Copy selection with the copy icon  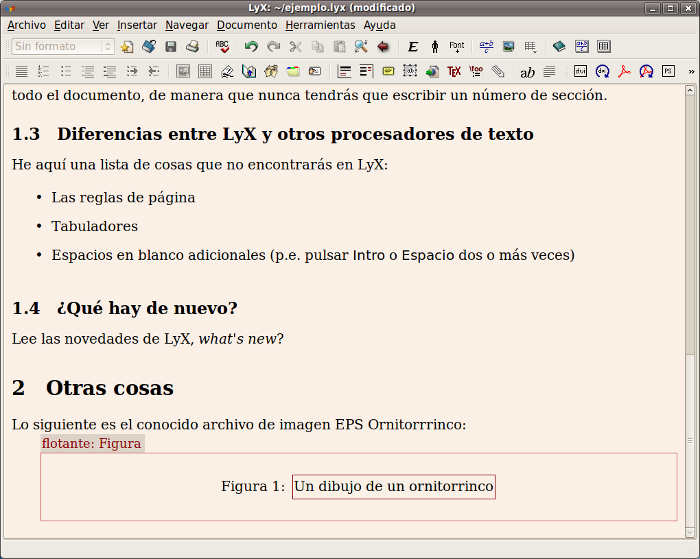tap(317, 46)
